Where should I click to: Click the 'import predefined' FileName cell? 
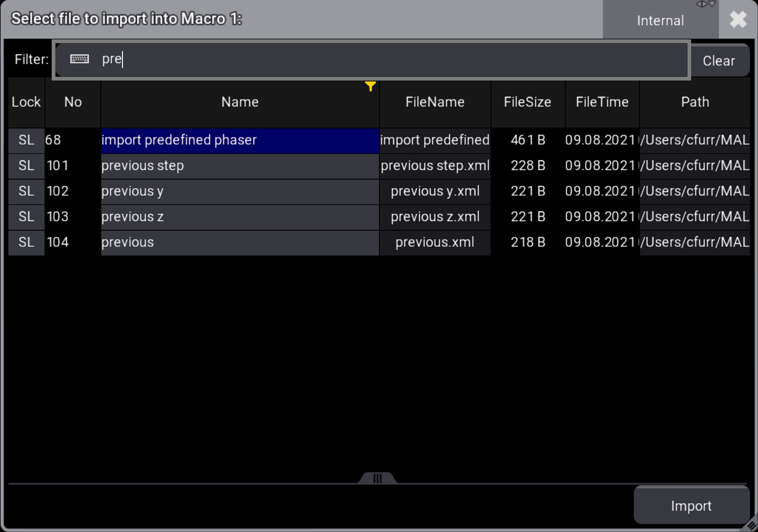click(435, 140)
